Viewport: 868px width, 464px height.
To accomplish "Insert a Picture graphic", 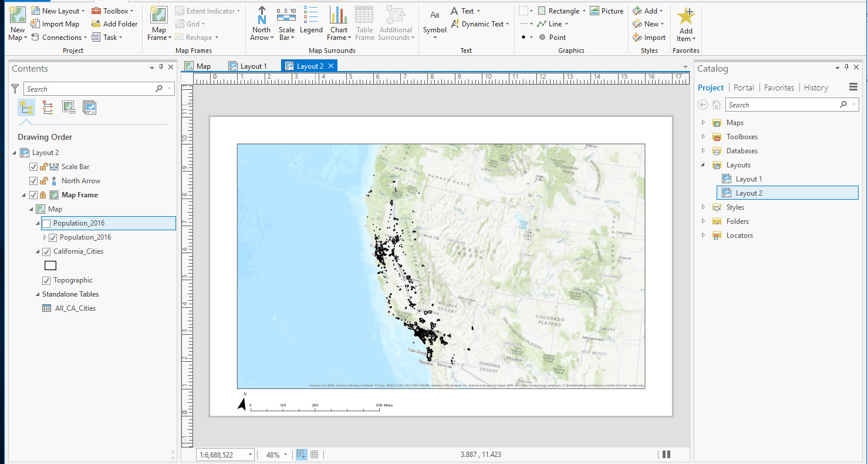I will coord(607,11).
